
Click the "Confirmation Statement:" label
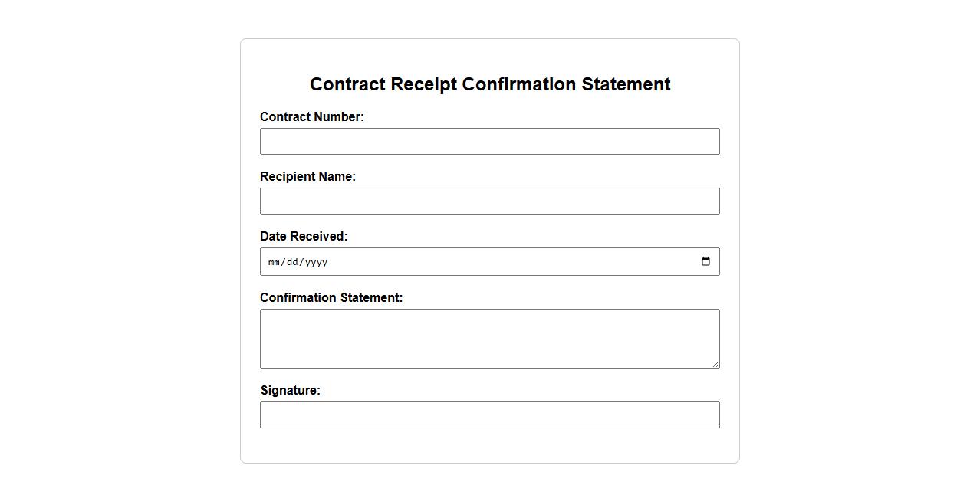331,298
